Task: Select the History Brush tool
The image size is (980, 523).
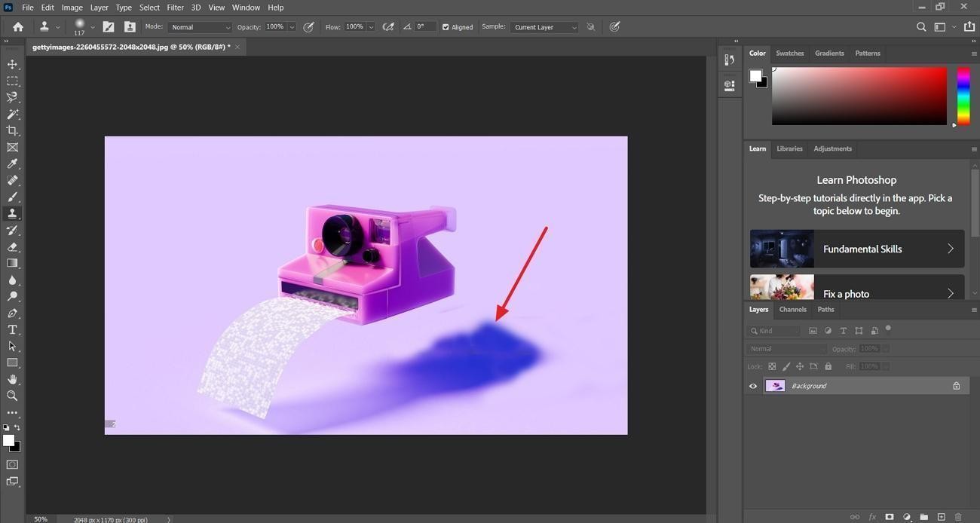Action: click(x=12, y=230)
